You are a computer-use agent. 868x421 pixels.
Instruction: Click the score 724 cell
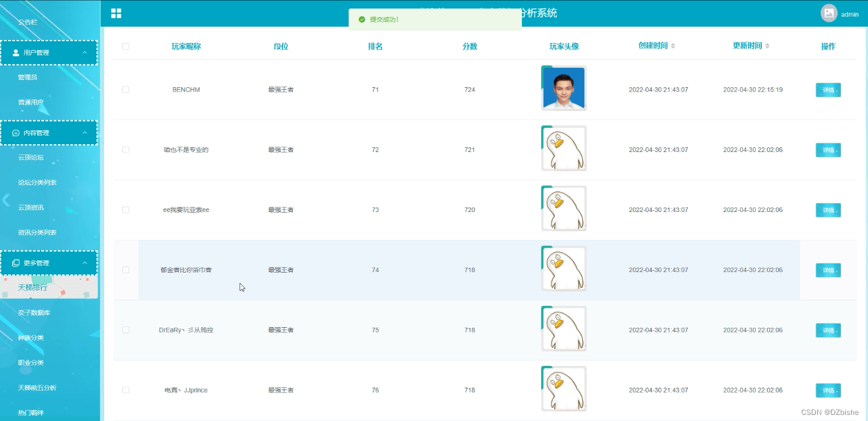click(470, 90)
